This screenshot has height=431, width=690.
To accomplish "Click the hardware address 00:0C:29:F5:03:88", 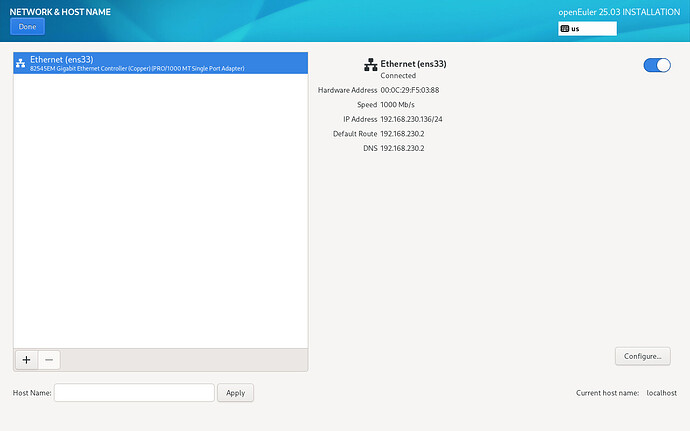I will 410,90.
